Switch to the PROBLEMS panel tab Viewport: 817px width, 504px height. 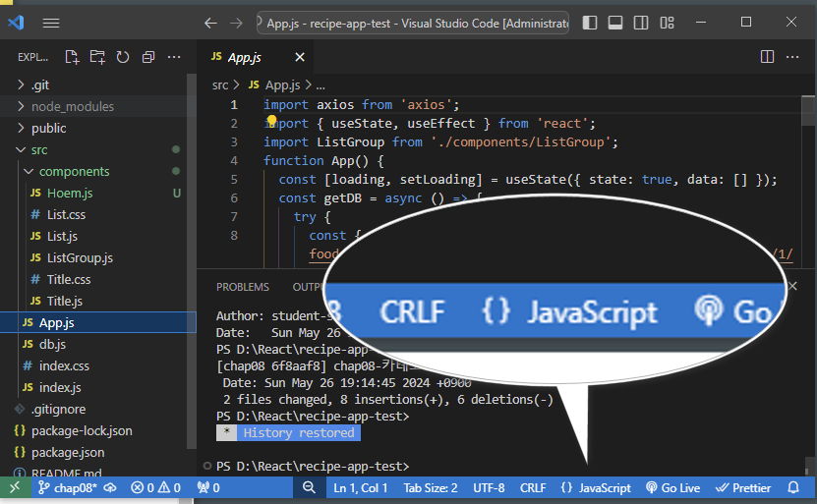[x=243, y=287]
